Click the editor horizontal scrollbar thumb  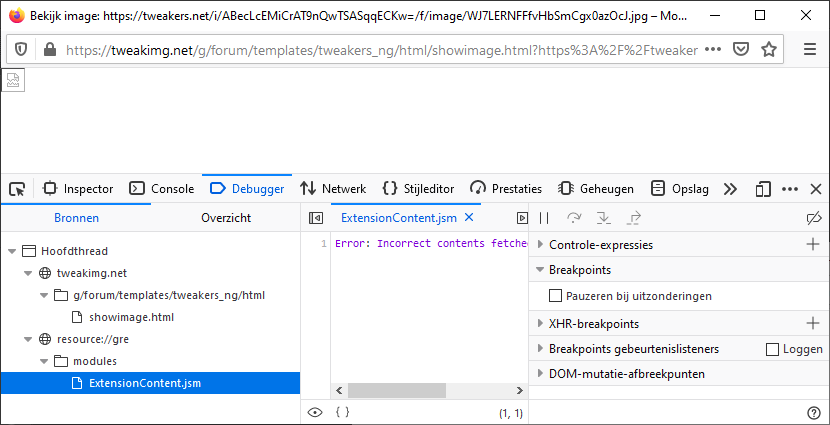click(396, 391)
